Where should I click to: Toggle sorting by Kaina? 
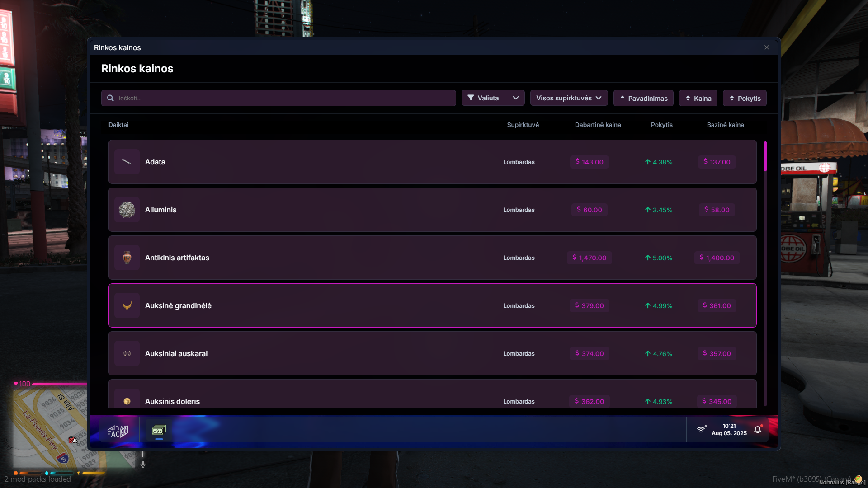(x=698, y=98)
